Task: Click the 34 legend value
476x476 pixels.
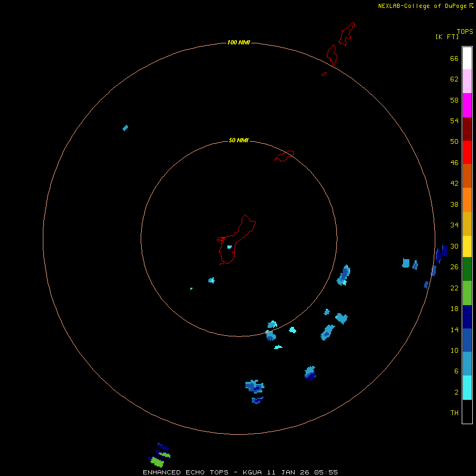Action: pos(454,225)
